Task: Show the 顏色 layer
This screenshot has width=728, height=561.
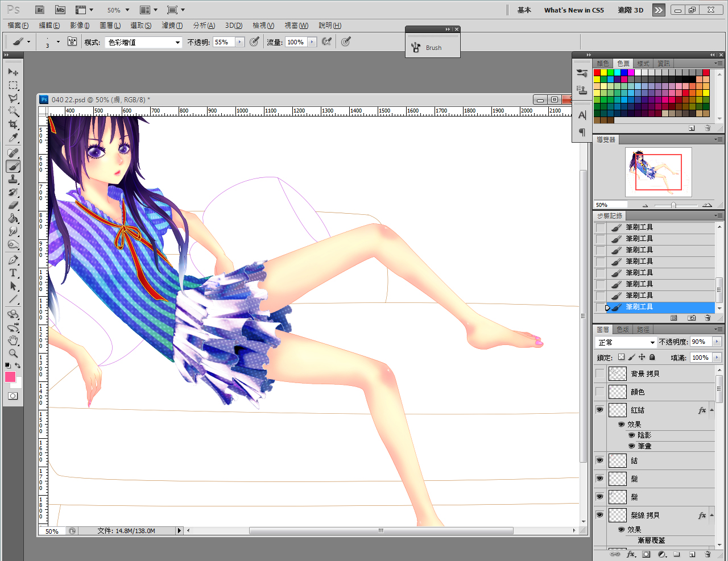Action: [x=599, y=392]
